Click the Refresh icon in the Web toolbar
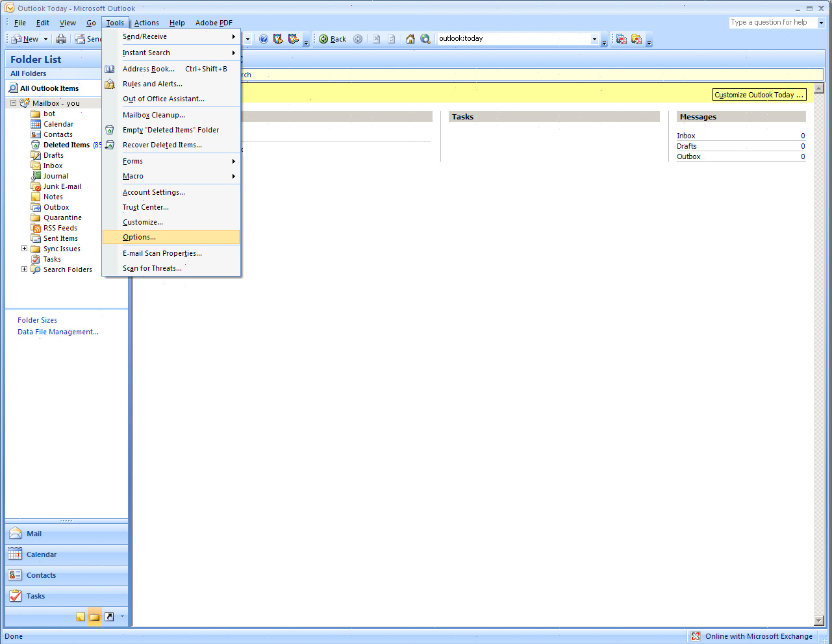The width and height of the screenshot is (832, 644). pyautogui.click(x=392, y=39)
